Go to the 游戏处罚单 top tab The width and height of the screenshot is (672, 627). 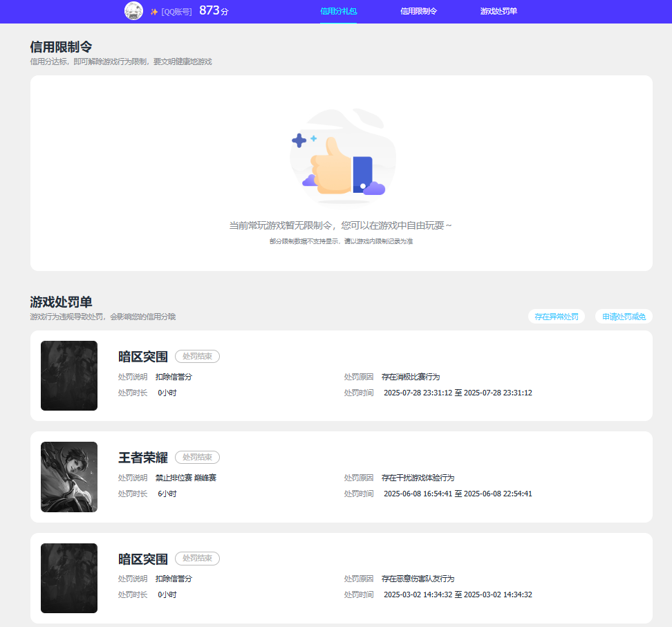click(x=498, y=12)
